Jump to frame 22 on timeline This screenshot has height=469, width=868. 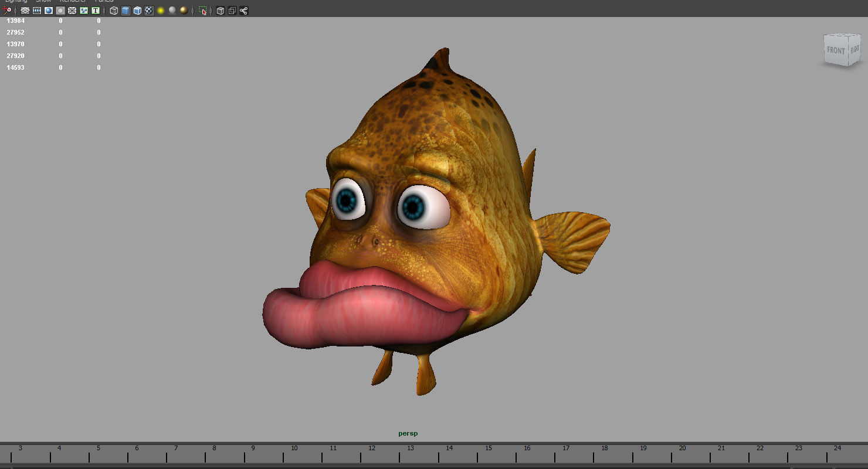pos(759,448)
